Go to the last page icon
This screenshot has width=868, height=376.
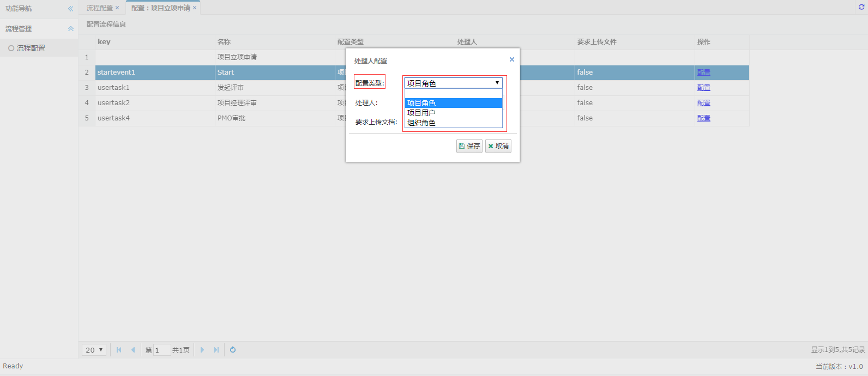[x=216, y=350]
